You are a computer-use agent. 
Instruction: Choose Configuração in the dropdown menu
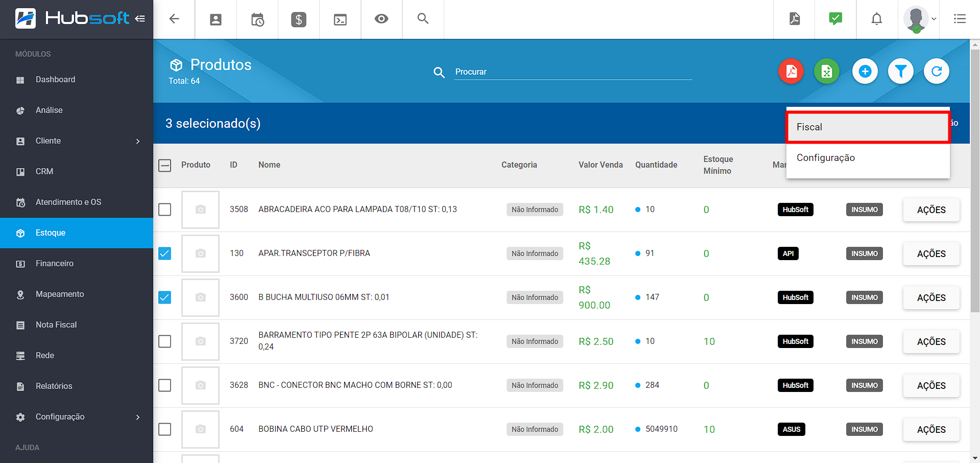pos(868,158)
